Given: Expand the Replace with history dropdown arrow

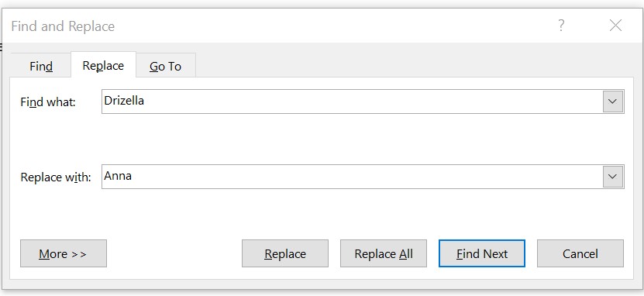Looking at the screenshot, I should coord(612,177).
